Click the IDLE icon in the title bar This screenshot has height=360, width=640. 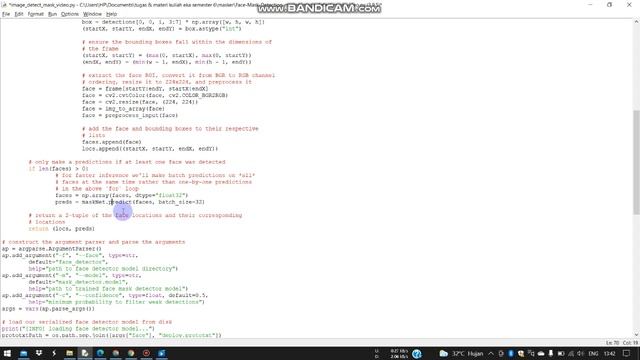tap(4, 5)
